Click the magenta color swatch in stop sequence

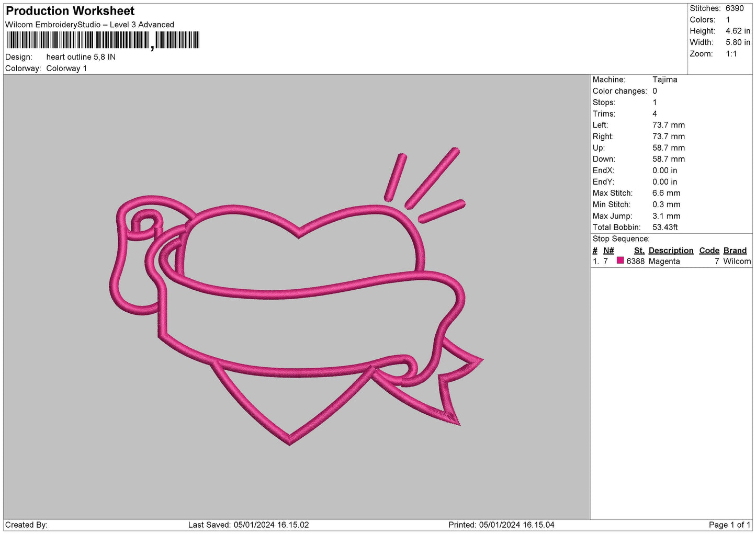point(620,260)
